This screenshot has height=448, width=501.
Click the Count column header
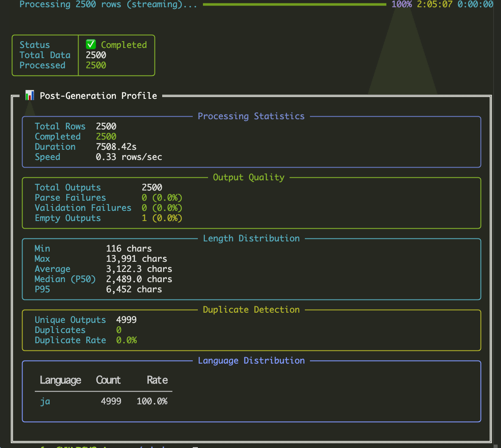108,380
